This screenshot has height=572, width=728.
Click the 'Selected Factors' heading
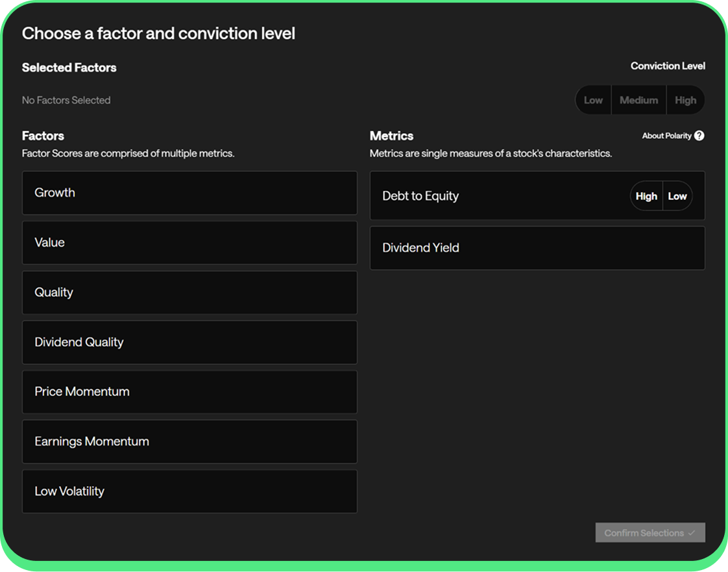coord(69,68)
